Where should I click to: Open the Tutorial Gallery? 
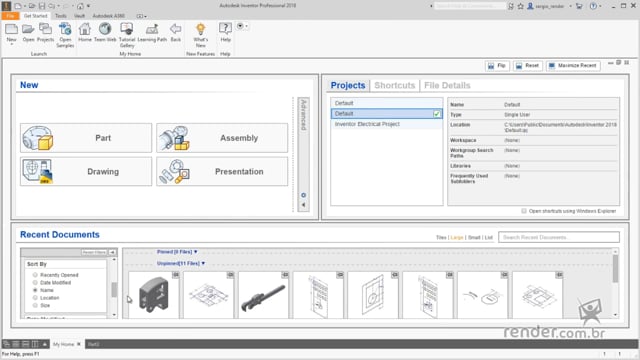(x=127, y=29)
